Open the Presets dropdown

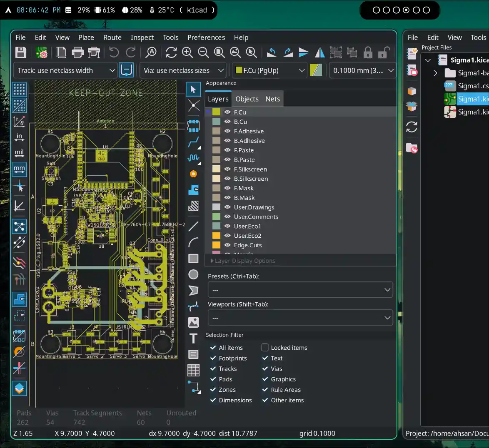click(x=300, y=289)
